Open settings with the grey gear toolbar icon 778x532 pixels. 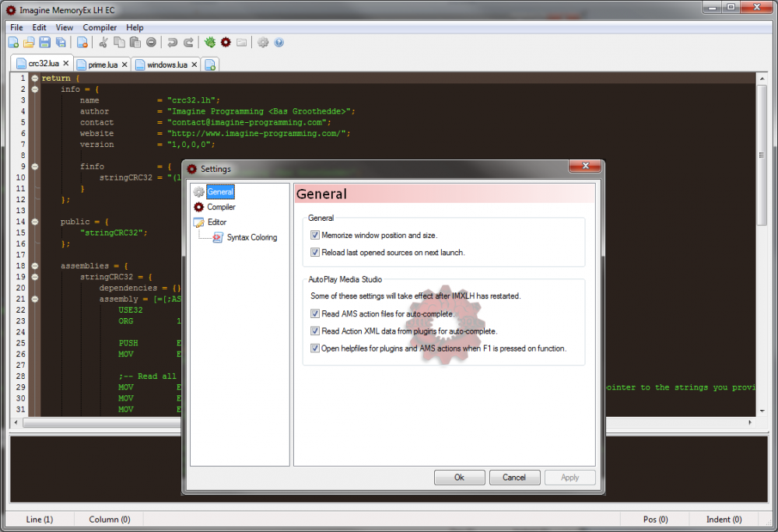(x=263, y=43)
